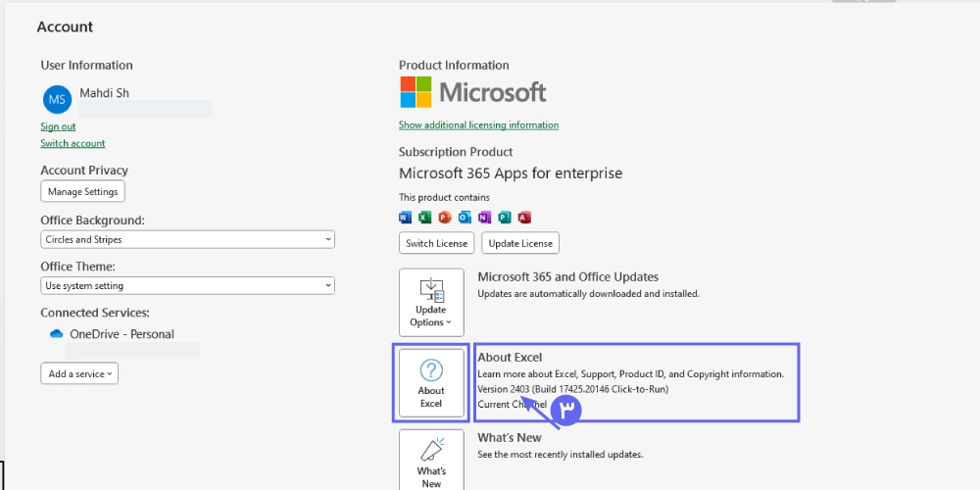The width and height of the screenshot is (980, 490).
Task: Click the Word icon under product contains
Action: [406, 217]
